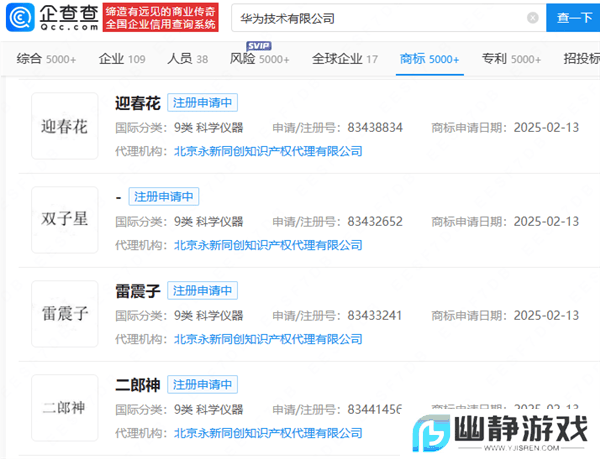
Task: Open the 全球企业 17 tab
Action: [345, 59]
